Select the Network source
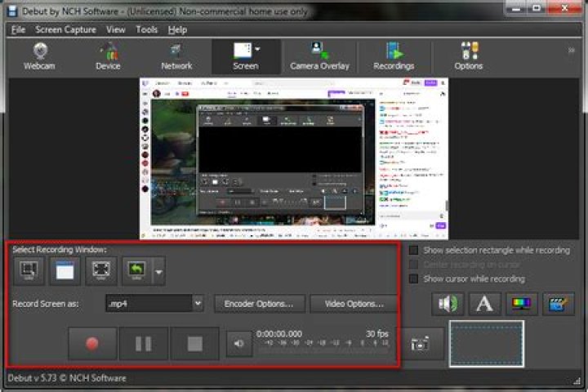This screenshot has width=588, height=392. (176, 57)
